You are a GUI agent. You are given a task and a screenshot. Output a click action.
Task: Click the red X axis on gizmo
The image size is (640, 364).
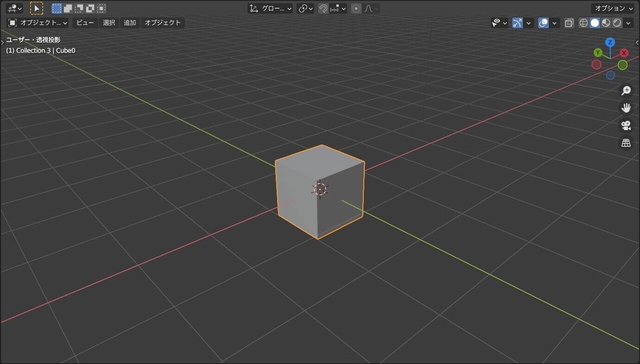pyautogui.click(x=624, y=53)
